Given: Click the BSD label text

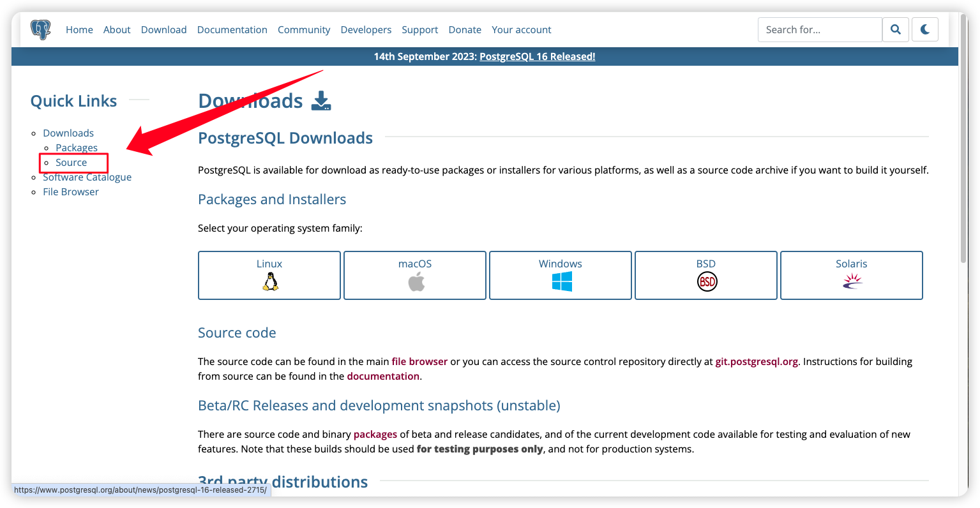Looking at the screenshot, I should coord(706,264).
